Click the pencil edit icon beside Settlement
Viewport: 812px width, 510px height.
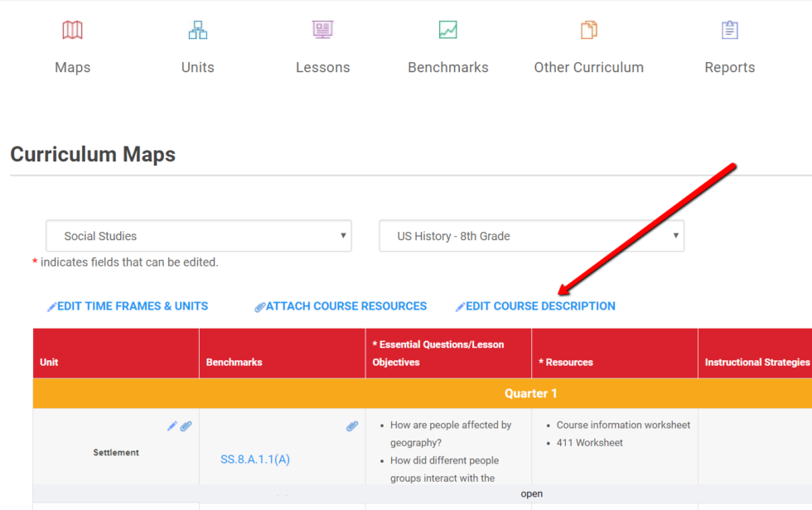(x=172, y=426)
